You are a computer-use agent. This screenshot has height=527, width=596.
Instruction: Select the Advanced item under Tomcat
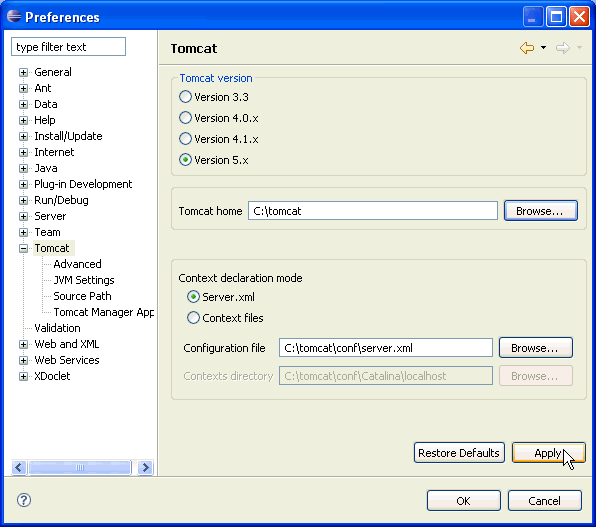click(77, 264)
